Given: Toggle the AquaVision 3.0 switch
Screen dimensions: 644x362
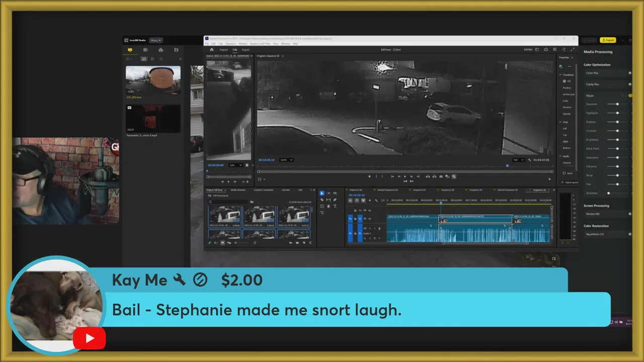Looking at the screenshot, I should point(630,234).
